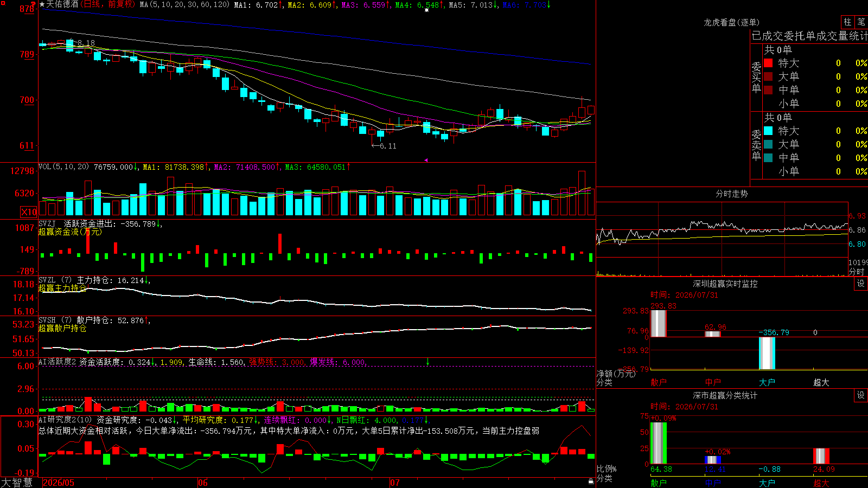Click the bright red 委买单 特大 color swatch
Viewport: 868px width, 488px height.
point(768,63)
